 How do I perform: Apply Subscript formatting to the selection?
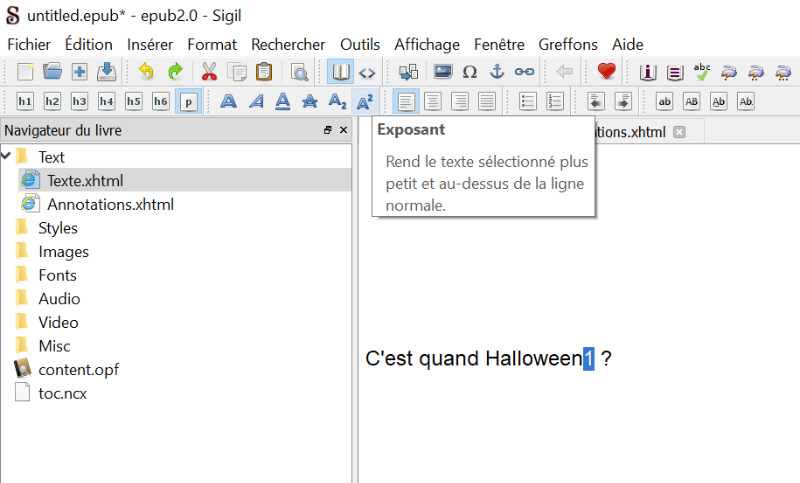pyautogui.click(x=338, y=101)
